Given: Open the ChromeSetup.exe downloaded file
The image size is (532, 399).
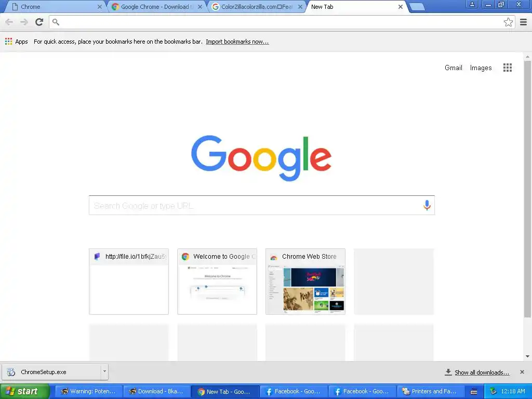Looking at the screenshot, I should click(51, 372).
